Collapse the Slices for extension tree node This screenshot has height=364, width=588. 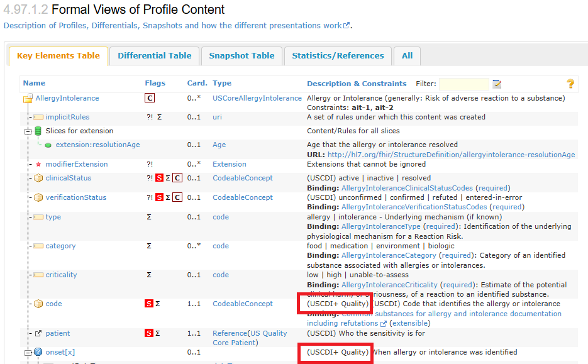coord(28,131)
